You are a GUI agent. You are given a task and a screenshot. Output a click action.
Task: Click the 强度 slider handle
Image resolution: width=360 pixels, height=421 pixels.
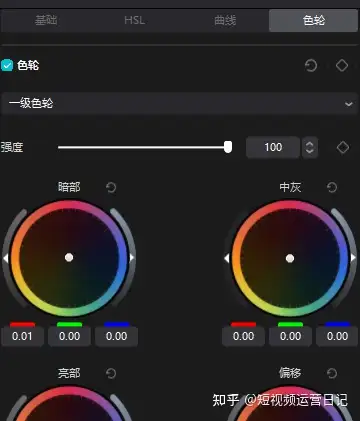(228, 147)
